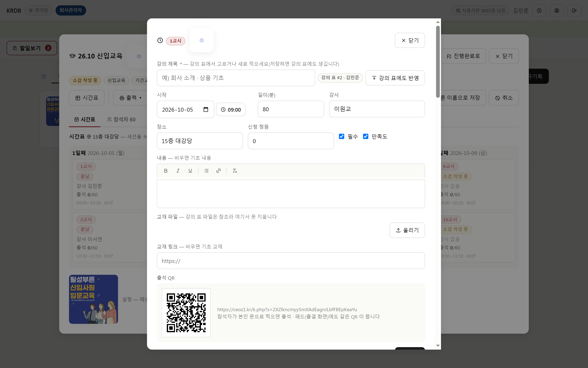Focus the 강의 제목 input field

[236, 78]
